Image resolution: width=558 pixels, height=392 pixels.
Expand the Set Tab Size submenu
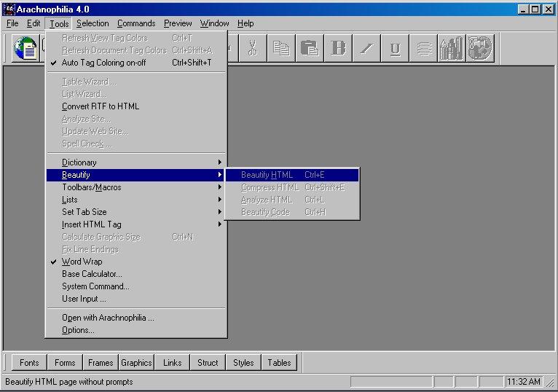(137, 212)
